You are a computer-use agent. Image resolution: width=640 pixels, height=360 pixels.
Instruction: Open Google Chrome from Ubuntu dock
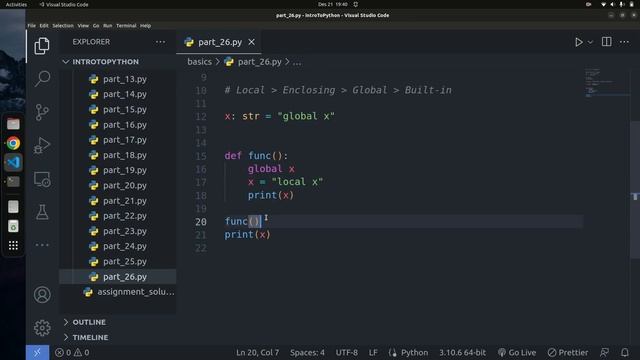pyautogui.click(x=13, y=143)
